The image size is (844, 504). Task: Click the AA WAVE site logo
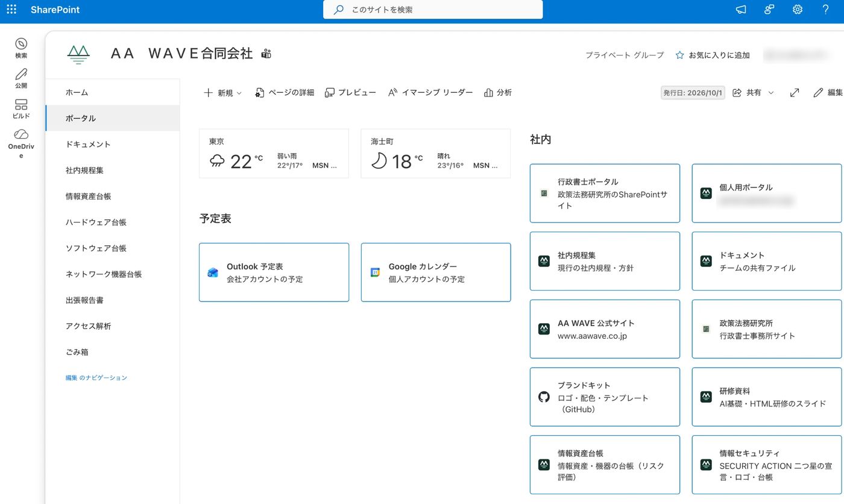(x=78, y=54)
